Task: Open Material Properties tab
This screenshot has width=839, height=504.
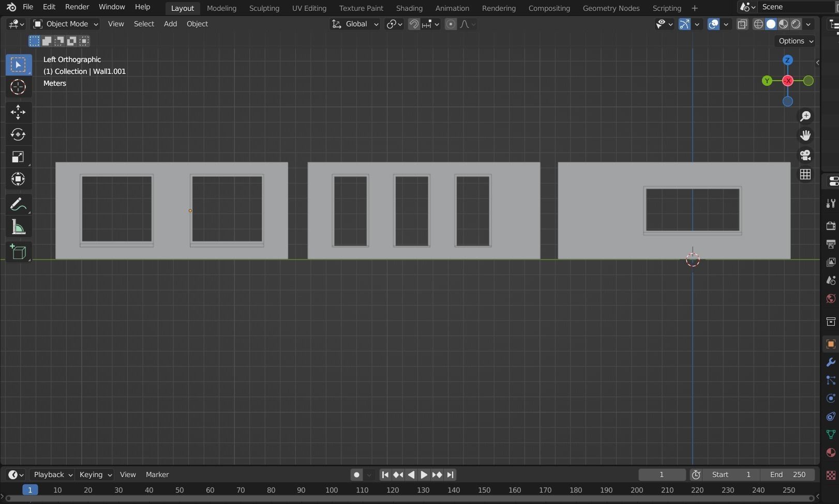Action: click(830, 453)
